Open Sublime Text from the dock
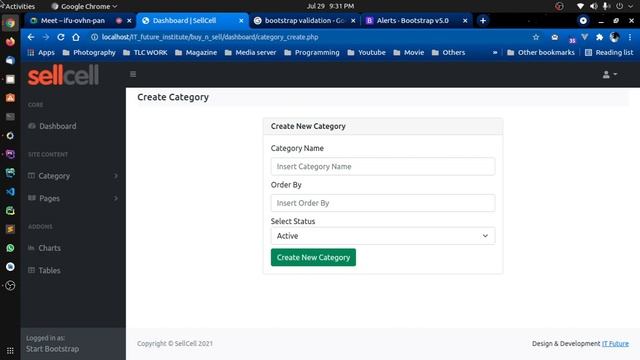 [x=10, y=229]
